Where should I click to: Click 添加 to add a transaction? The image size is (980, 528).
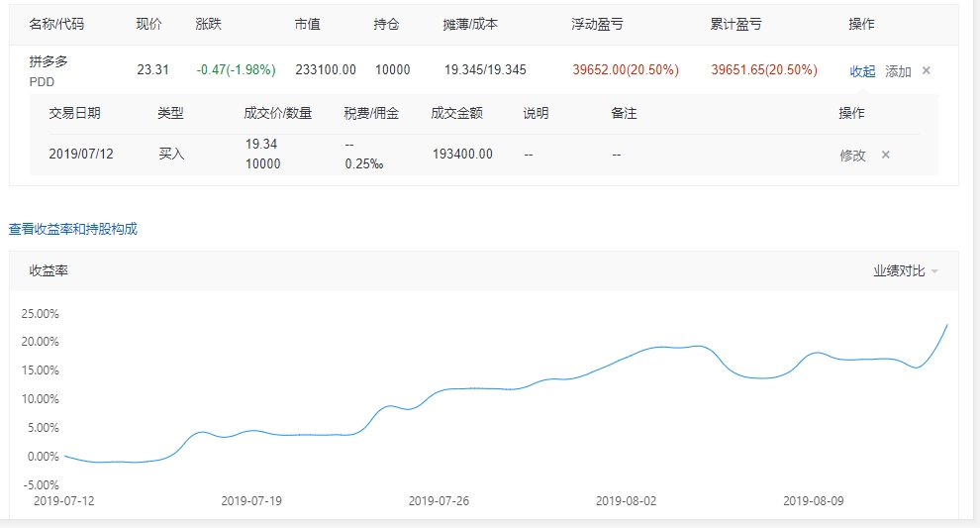click(x=898, y=71)
